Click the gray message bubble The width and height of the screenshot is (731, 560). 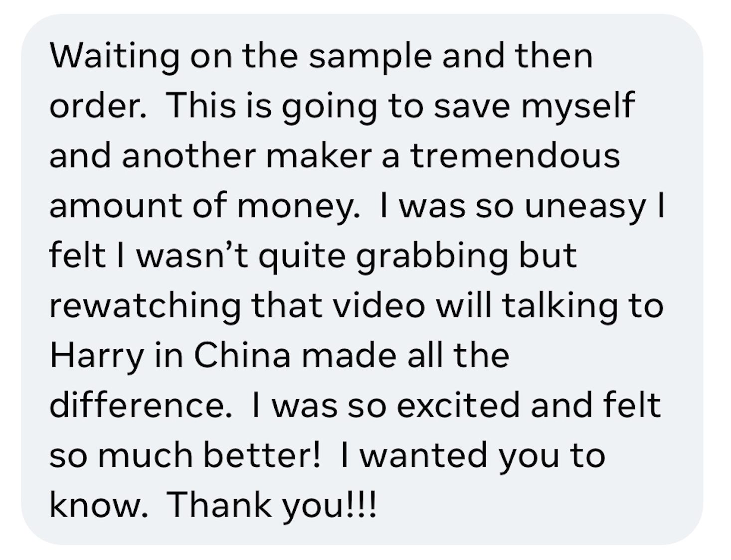[362, 279]
